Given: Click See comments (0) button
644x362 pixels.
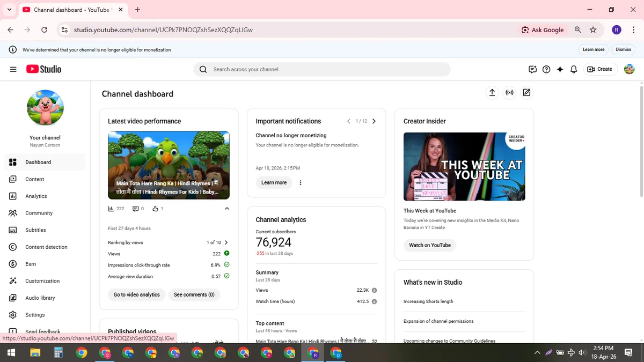Looking at the screenshot, I should (x=194, y=294).
